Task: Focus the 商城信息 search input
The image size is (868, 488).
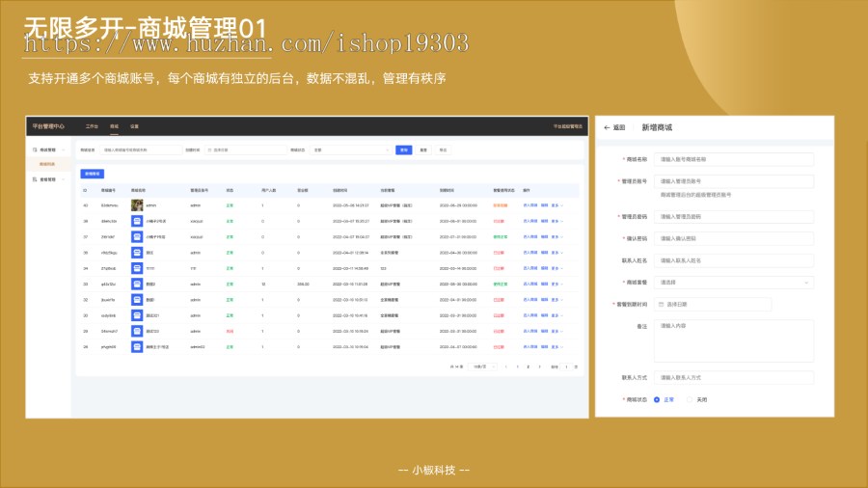Action: point(141,149)
